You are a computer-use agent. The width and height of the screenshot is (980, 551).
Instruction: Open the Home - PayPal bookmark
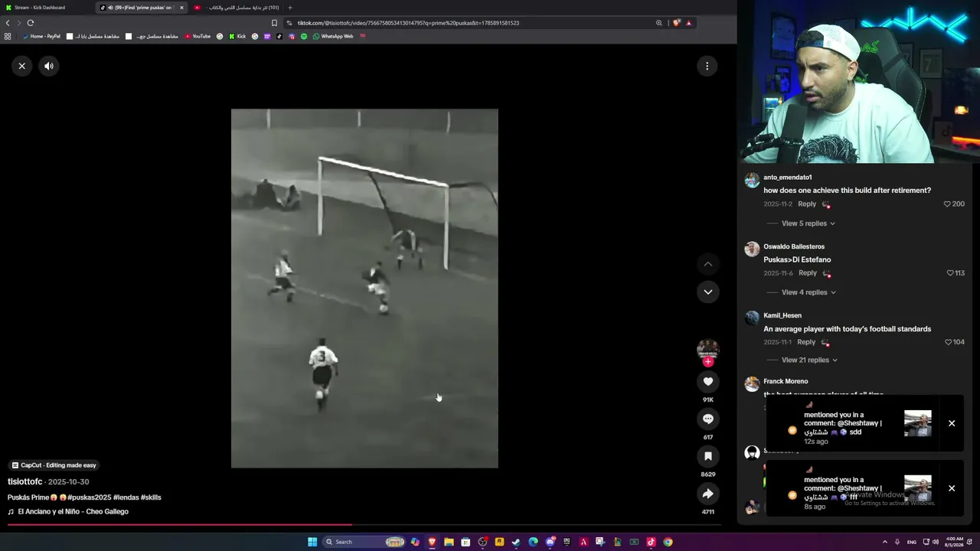41,36
